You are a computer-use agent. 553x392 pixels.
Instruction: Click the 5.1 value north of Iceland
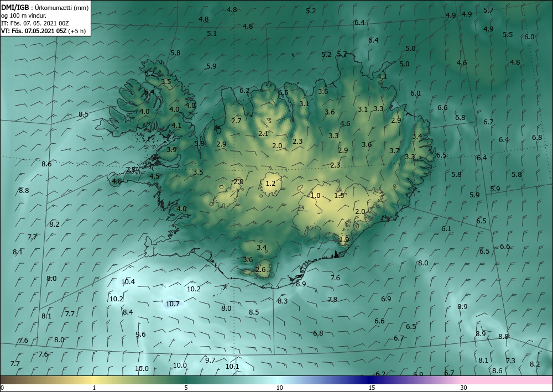click(x=212, y=34)
